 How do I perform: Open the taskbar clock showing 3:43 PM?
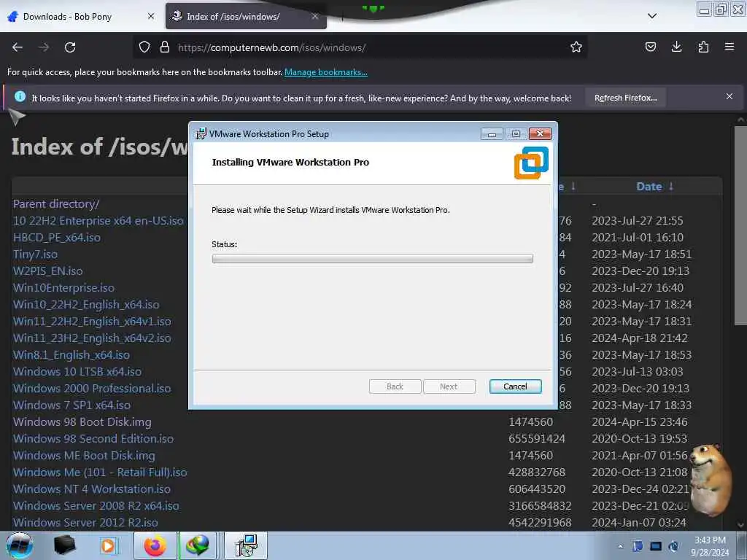[x=710, y=546]
